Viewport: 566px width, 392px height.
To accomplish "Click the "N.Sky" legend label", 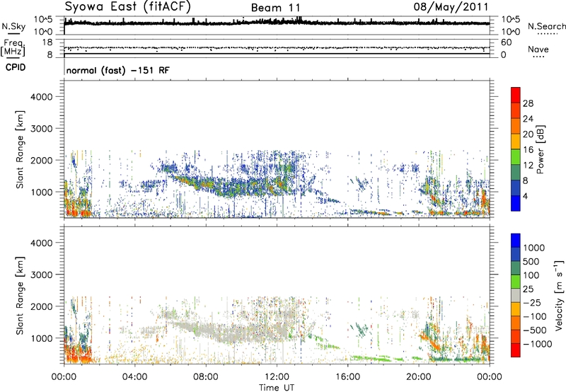I will pyautogui.click(x=13, y=26).
